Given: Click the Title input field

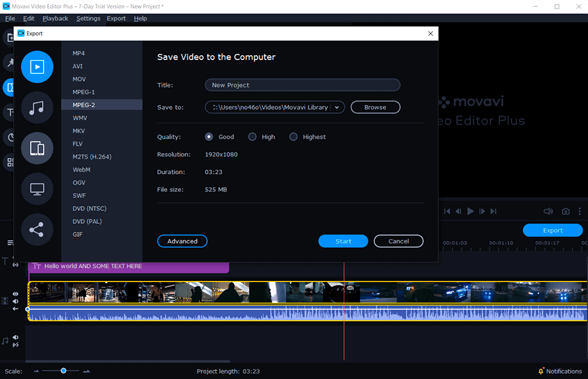Looking at the screenshot, I should [302, 85].
